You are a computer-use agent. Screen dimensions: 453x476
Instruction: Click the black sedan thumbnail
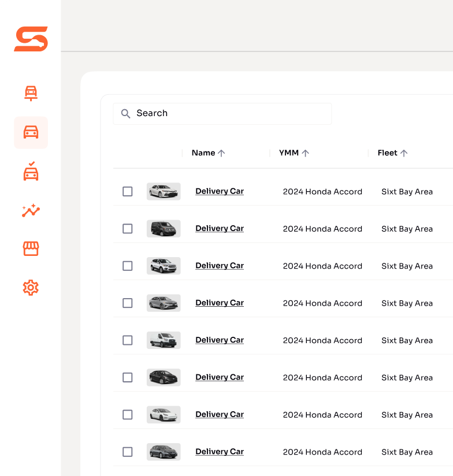point(164,378)
